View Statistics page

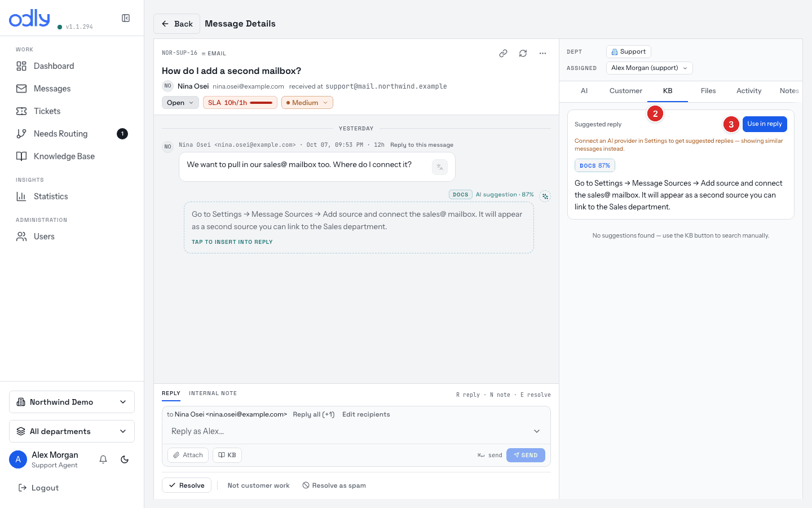pos(72,196)
